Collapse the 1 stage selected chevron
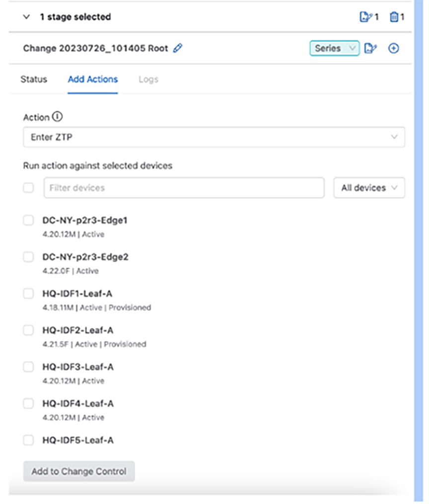This screenshot has height=504, width=429. coord(27,17)
